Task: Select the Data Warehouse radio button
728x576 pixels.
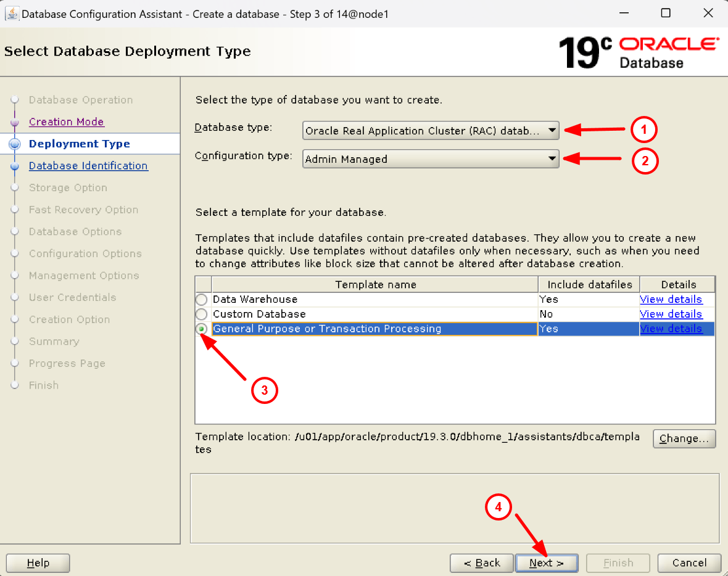Action: click(x=202, y=300)
